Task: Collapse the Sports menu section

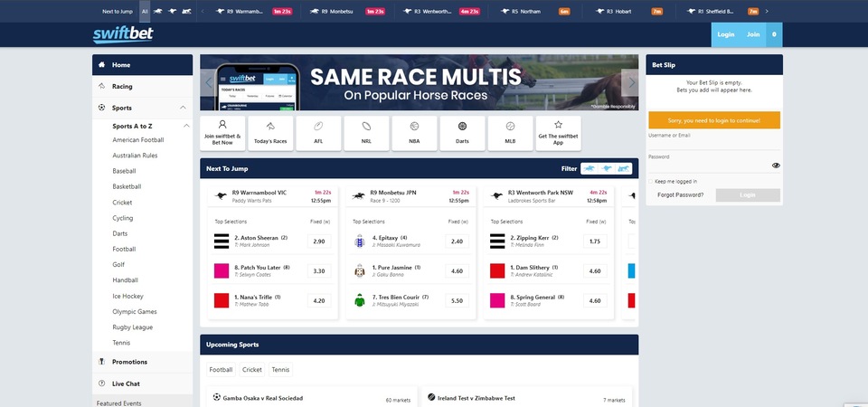Action: [x=183, y=108]
